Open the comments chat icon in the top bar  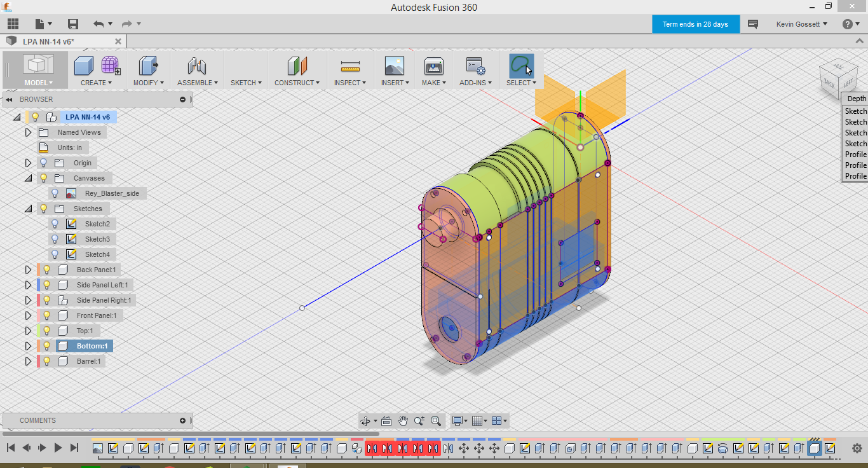pyautogui.click(x=753, y=24)
